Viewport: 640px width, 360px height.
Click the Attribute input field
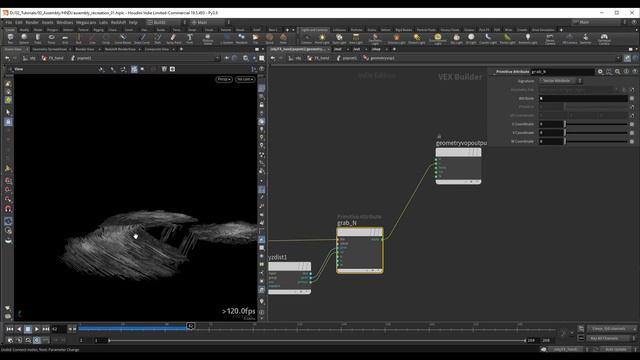click(583, 98)
